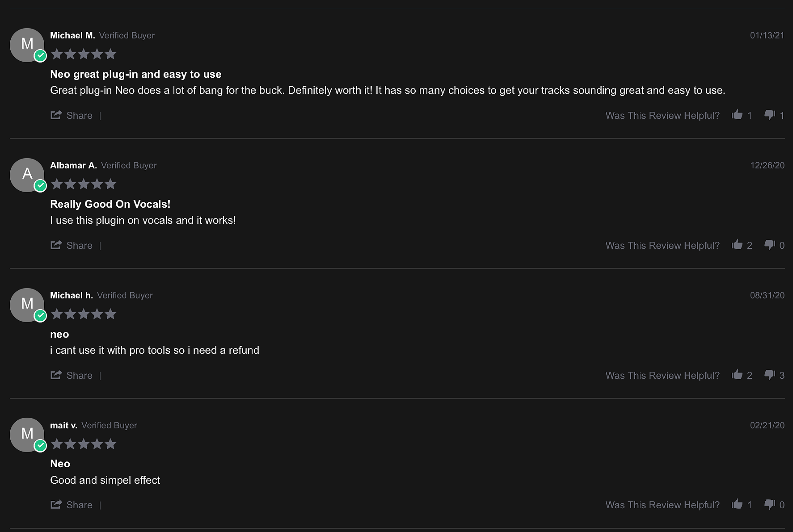793x532 pixels.
Task: Thumbs up the Michael h. refund review
Action: pyautogui.click(x=737, y=375)
